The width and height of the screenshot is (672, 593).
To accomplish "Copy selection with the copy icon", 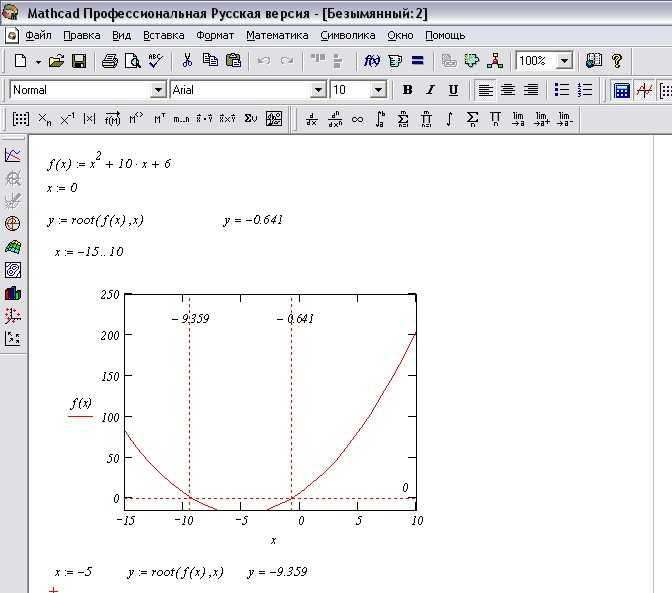I will (x=210, y=60).
